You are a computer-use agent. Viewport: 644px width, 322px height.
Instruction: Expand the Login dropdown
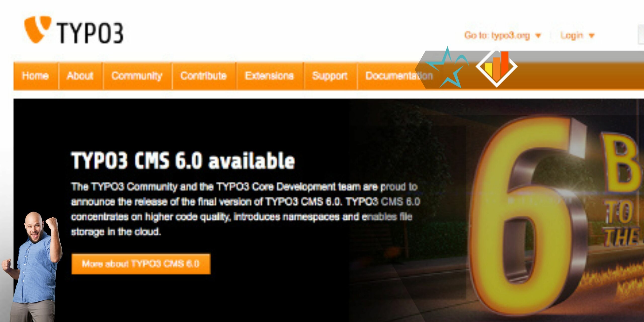pyautogui.click(x=577, y=35)
